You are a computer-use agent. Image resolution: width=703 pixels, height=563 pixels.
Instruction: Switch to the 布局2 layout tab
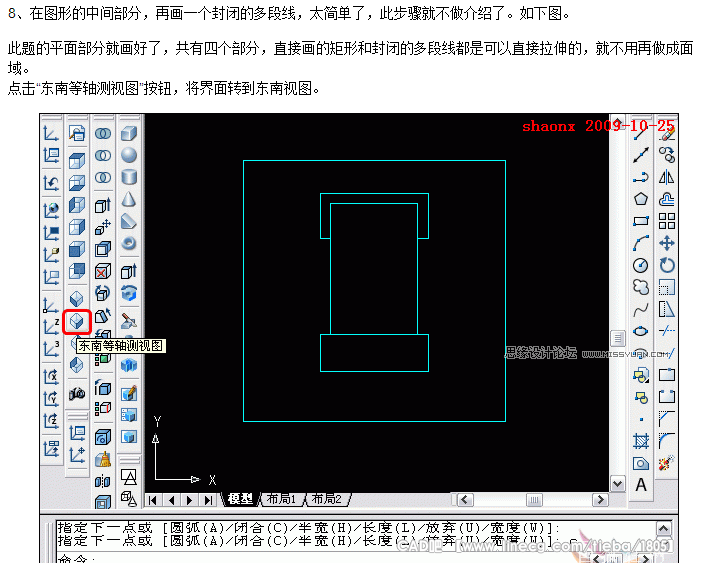[x=327, y=499]
